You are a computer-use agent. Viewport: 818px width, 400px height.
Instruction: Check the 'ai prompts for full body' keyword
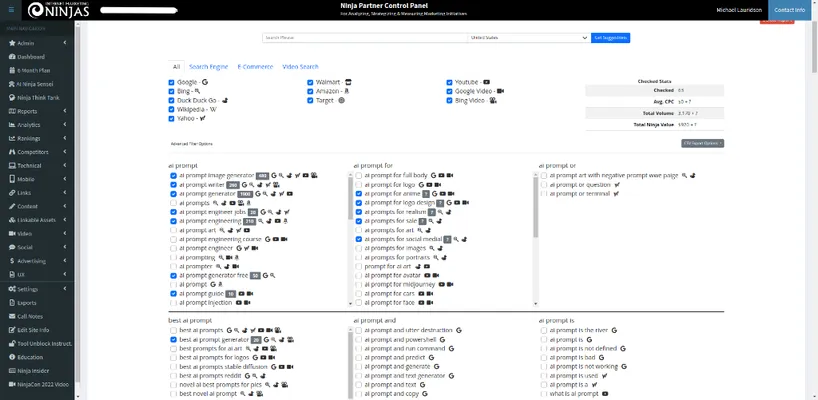coord(359,175)
